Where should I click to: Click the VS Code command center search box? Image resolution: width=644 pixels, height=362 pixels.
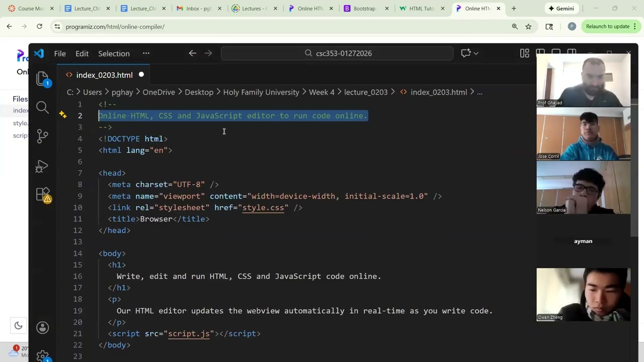337,53
